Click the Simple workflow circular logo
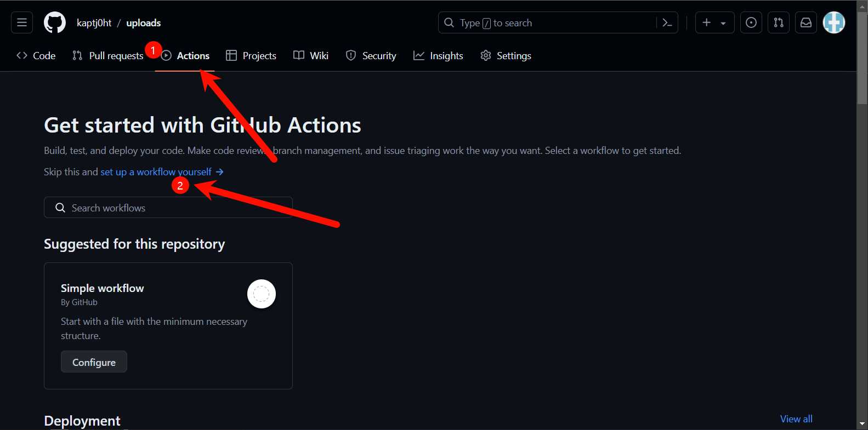This screenshot has width=868, height=430. pyautogui.click(x=262, y=294)
